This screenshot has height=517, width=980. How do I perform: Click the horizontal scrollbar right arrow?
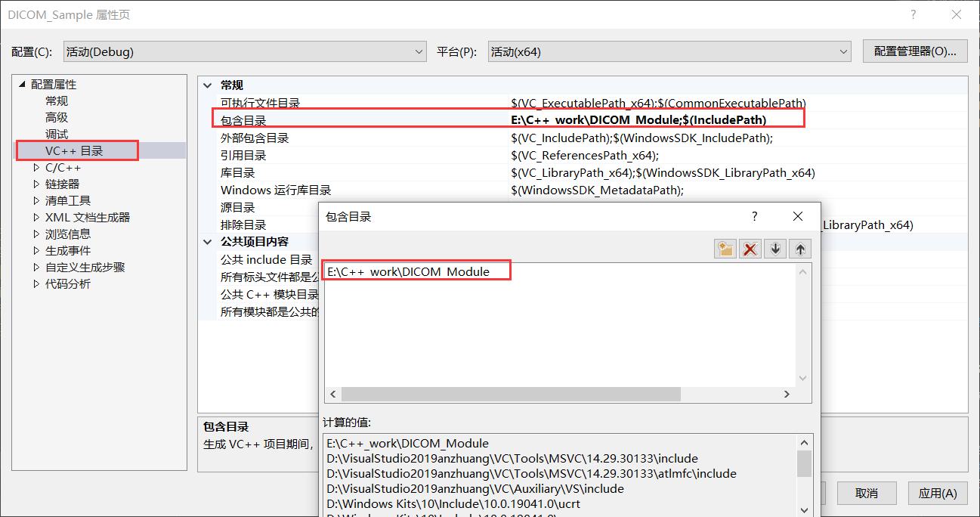point(787,394)
